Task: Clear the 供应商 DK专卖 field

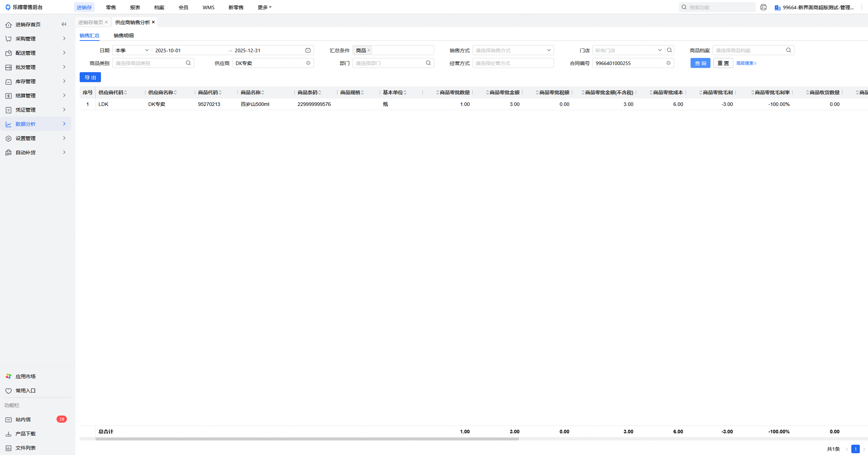Action: (308, 63)
